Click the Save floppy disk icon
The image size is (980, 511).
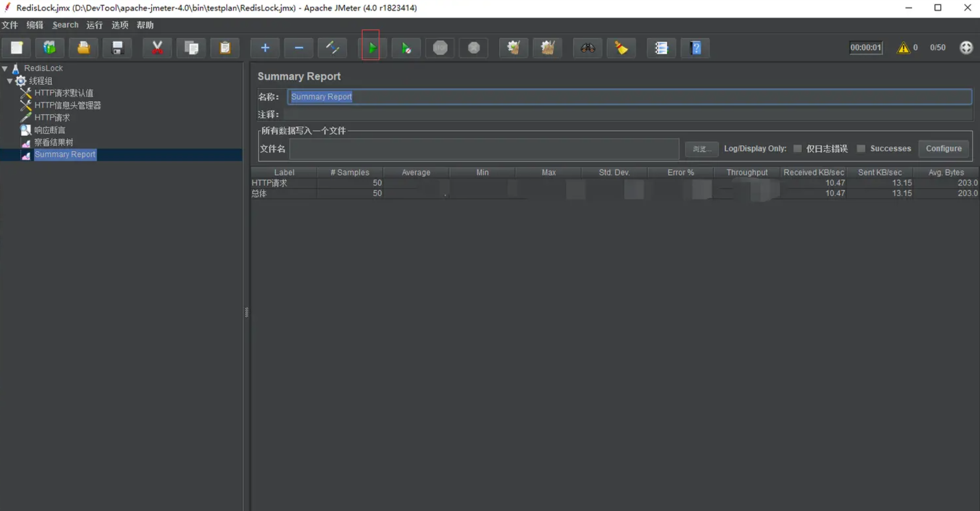pyautogui.click(x=117, y=48)
